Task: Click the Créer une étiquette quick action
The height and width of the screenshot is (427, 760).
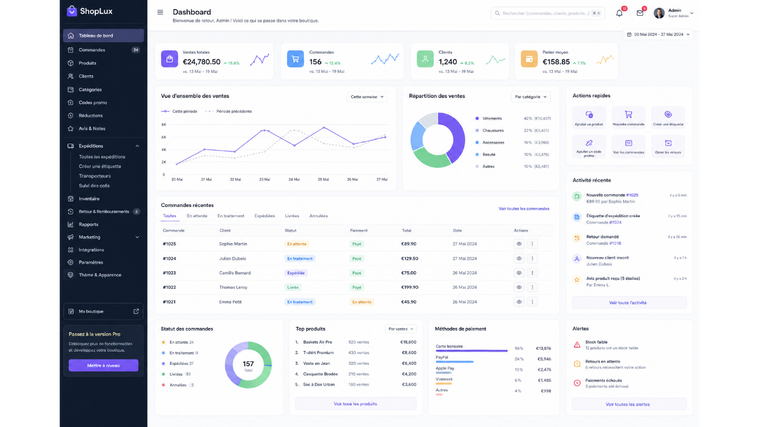Action: tap(668, 118)
